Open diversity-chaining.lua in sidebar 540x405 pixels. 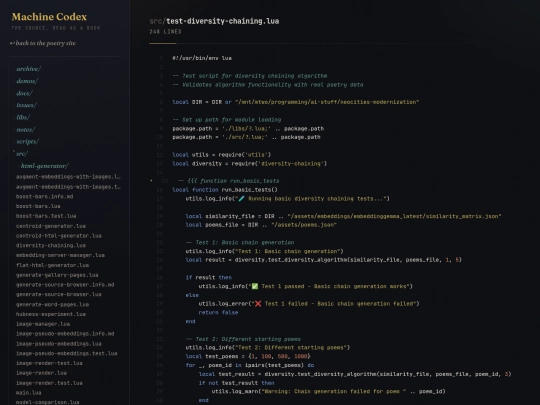[51, 245]
